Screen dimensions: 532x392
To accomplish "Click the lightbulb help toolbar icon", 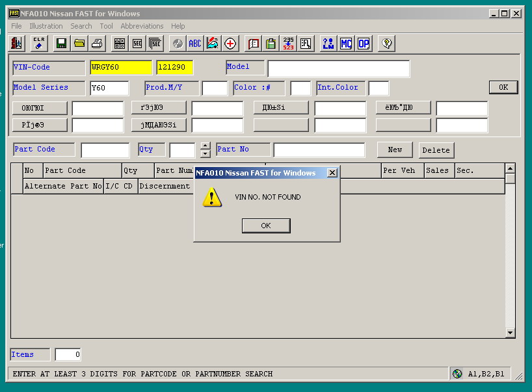I will [x=386, y=44].
